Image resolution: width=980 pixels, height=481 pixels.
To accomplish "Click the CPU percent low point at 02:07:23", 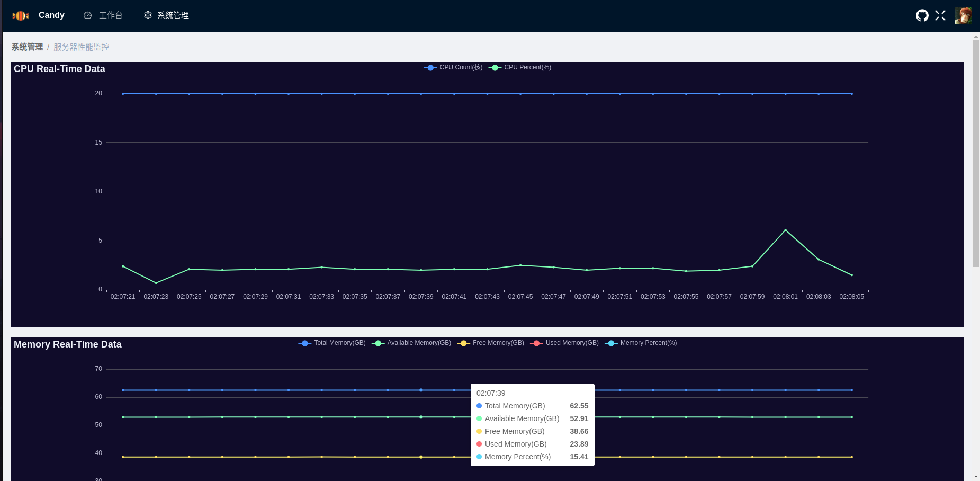I will point(156,283).
